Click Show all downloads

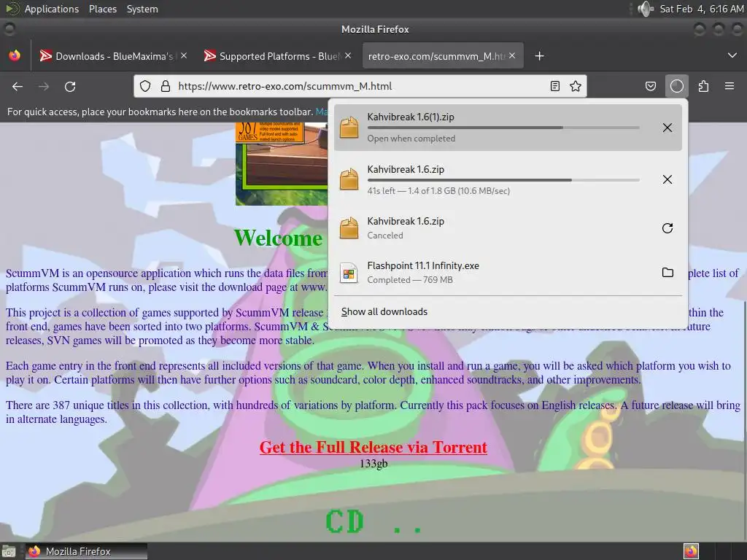coord(384,311)
